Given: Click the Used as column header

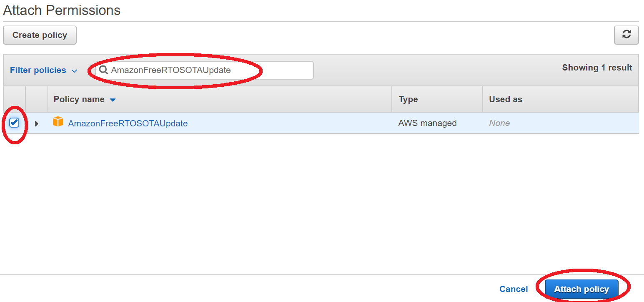Looking at the screenshot, I should [x=506, y=99].
